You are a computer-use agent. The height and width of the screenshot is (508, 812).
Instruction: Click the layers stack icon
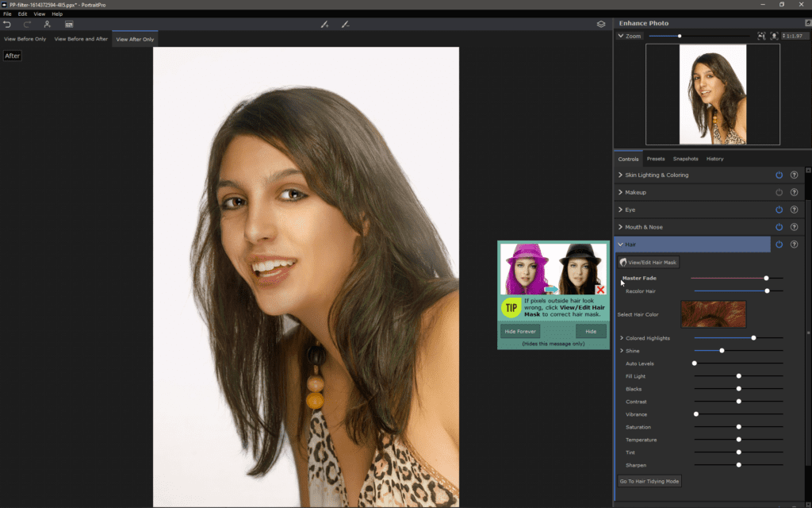[x=601, y=25]
